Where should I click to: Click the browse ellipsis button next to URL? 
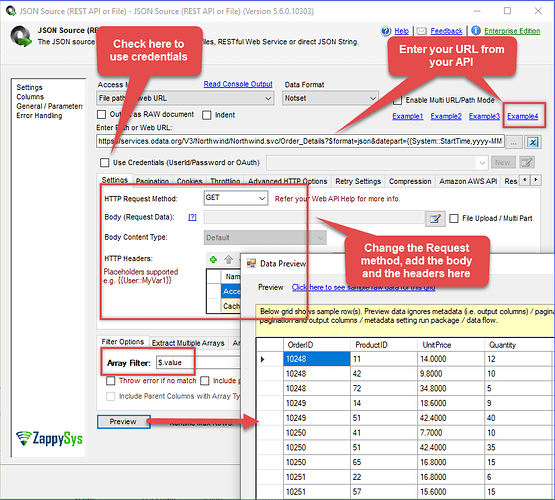(x=514, y=142)
